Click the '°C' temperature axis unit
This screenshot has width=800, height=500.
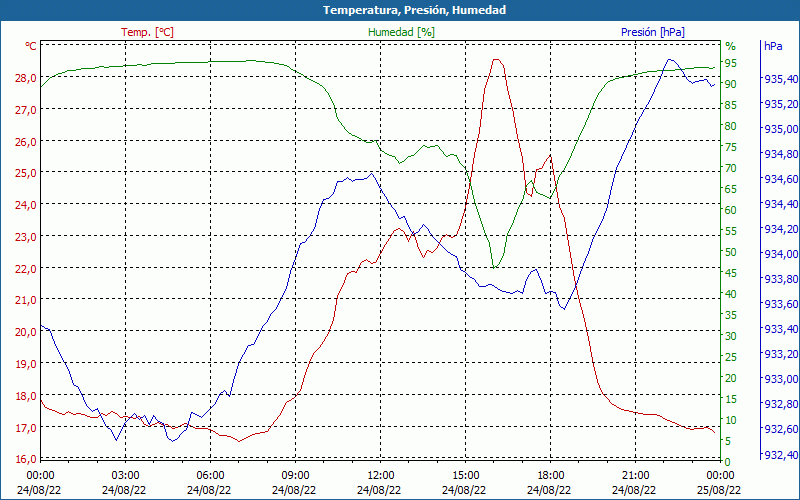coord(31,46)
